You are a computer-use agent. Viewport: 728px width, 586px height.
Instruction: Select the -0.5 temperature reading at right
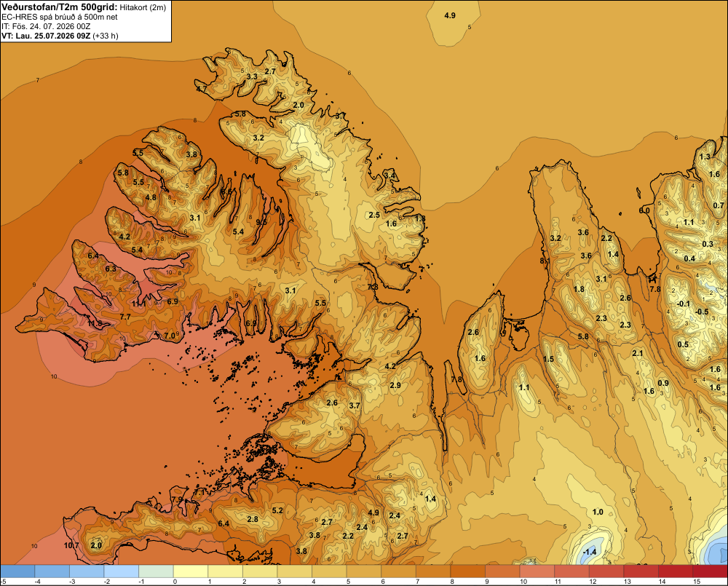click(702, 312)
